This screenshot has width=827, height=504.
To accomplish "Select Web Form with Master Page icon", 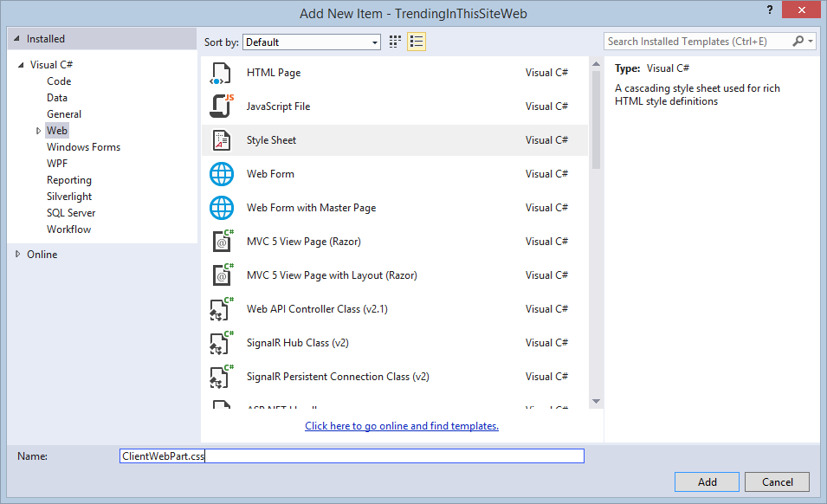I will point(222,208).
